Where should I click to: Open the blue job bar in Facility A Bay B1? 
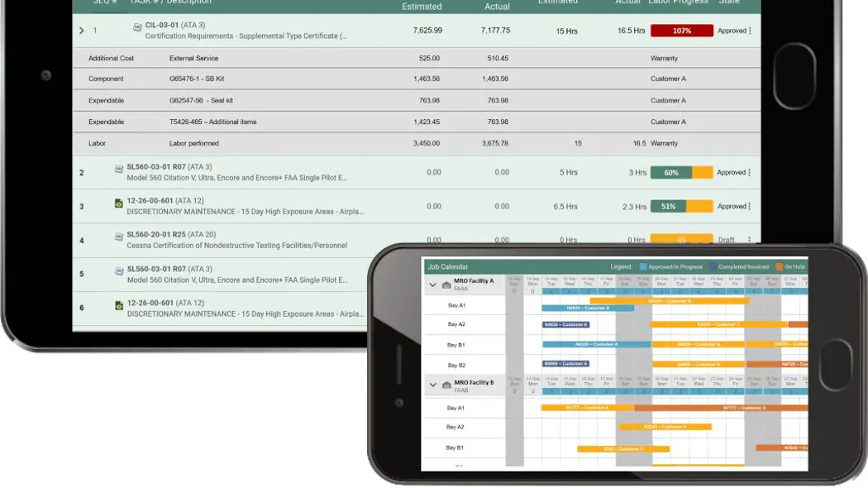pos(597,345)
